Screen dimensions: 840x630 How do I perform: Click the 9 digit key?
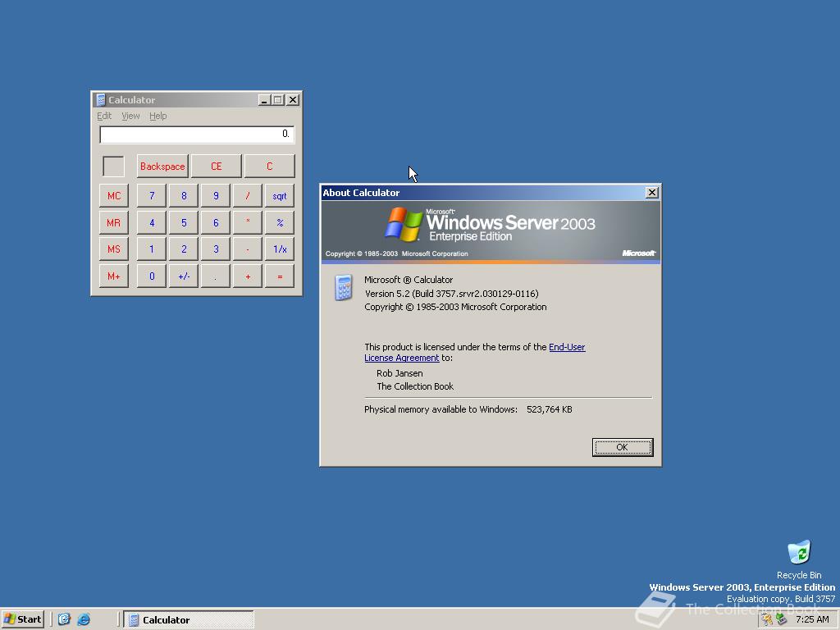216,195
